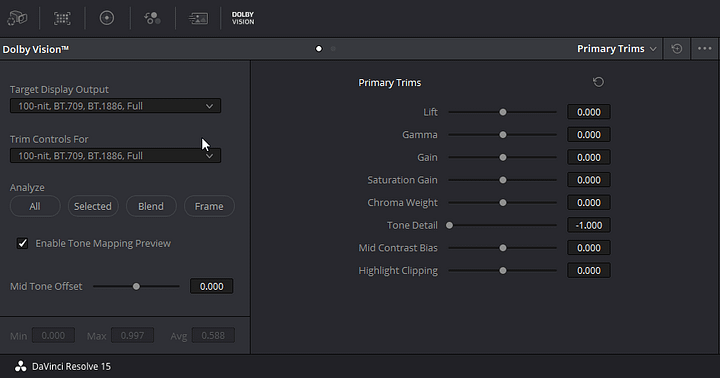This screenshot has width=720, height=378.
Task: Open the three-dots options menu
Action: 704,49
